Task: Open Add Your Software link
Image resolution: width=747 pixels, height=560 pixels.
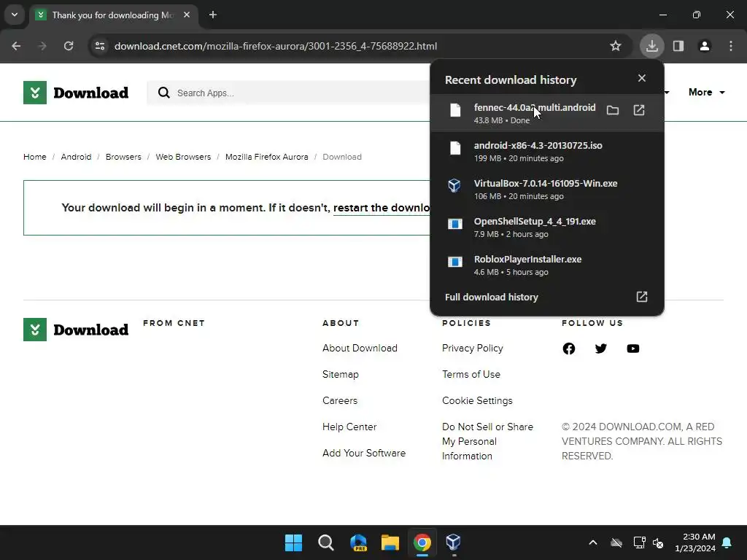Action: pyautogui.click(x=364, y=453)
